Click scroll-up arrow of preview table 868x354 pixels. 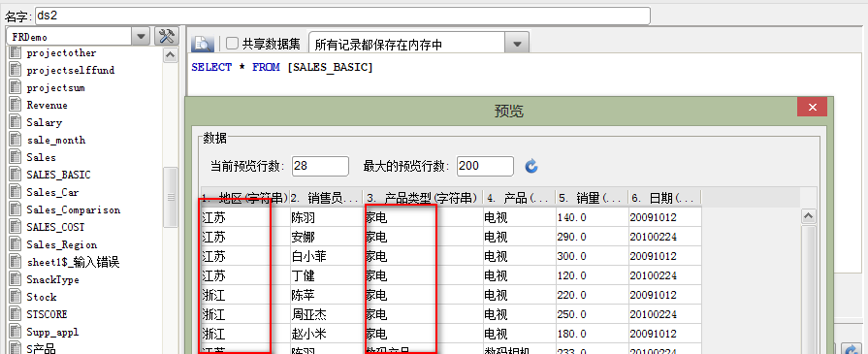click(x=809, y=216)
